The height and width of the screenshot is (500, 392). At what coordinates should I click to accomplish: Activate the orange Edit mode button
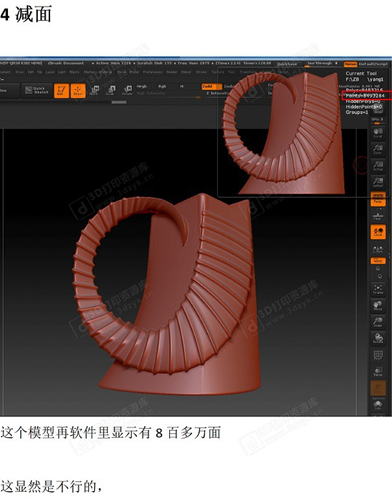point(61,90)
